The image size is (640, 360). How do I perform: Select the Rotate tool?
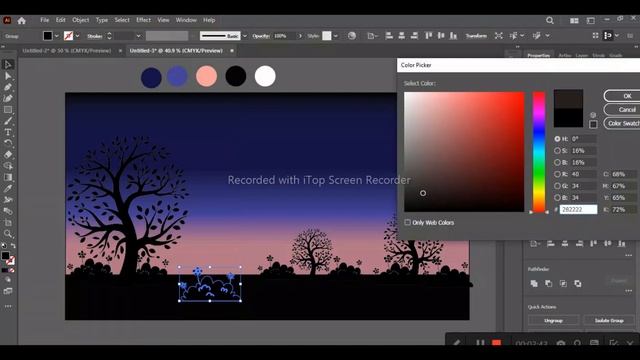point(8,143)
